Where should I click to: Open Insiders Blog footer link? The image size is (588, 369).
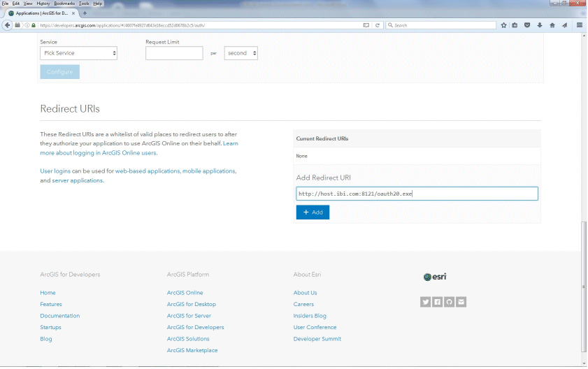[310, 316]
